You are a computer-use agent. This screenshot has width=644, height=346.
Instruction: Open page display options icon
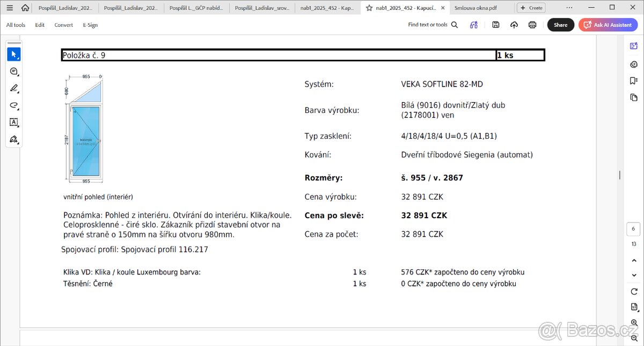coord(634,307)
